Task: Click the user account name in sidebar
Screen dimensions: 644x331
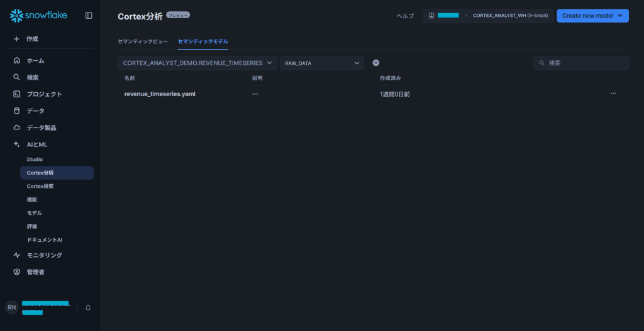Action: [x=46, y=308]
